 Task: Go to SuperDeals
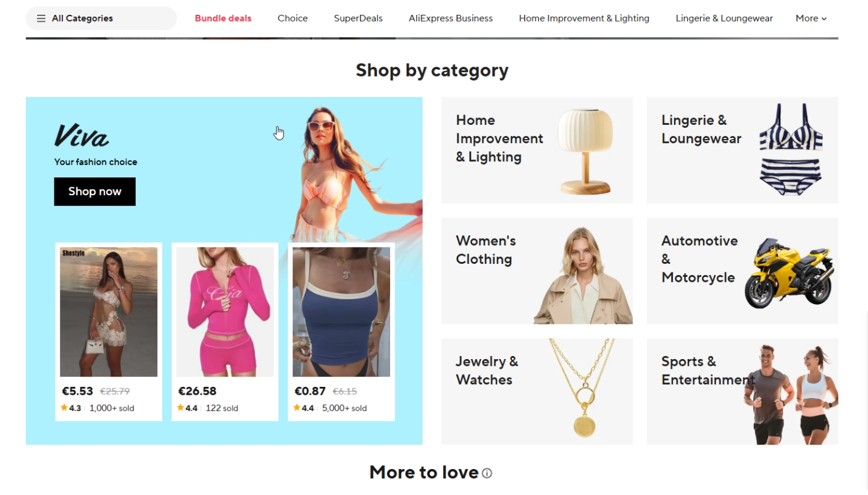click(x=358, y=19)
